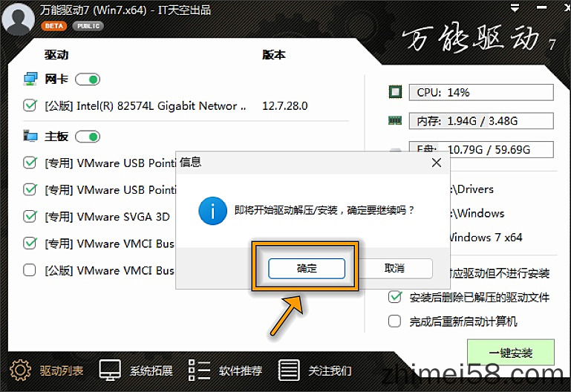Uncheck Intel(R) 82574L Gigabit Network driver
The width and height of the screenshot is (571, 392).
[30, 105]
